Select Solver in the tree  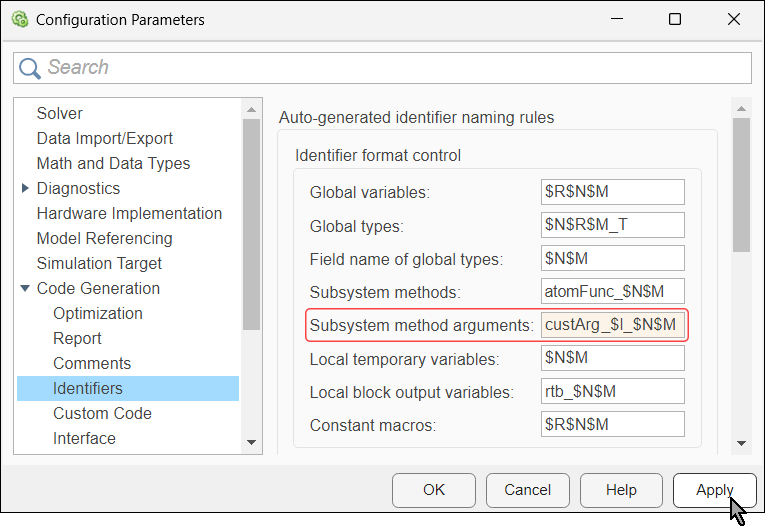click(x=60, y=113)
